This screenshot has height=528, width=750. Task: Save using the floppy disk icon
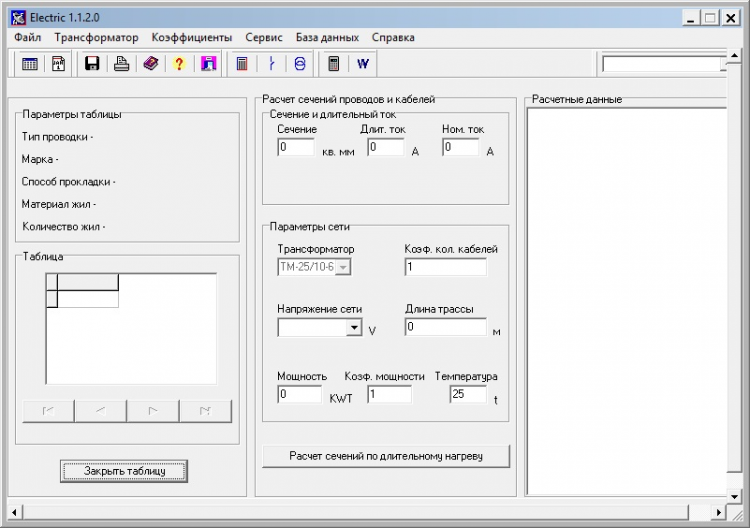[92, 64]
